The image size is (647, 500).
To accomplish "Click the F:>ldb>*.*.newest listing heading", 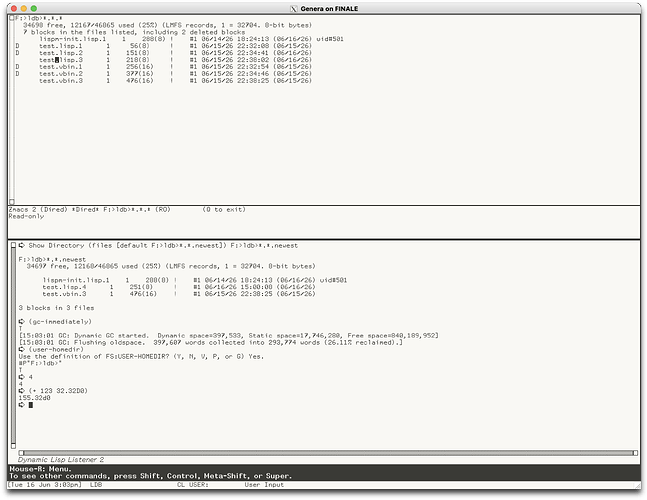I will [52, 259].
